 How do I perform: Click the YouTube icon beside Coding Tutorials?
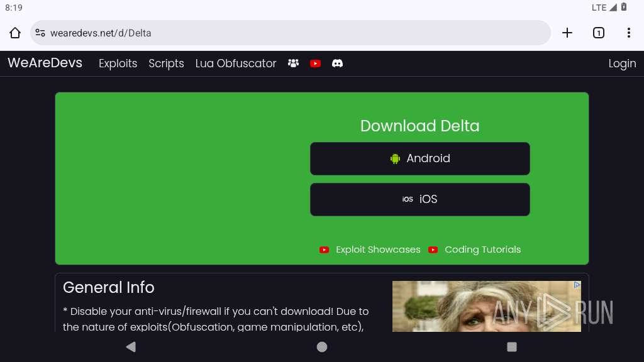pyautogui.click(x=433, y=250)
